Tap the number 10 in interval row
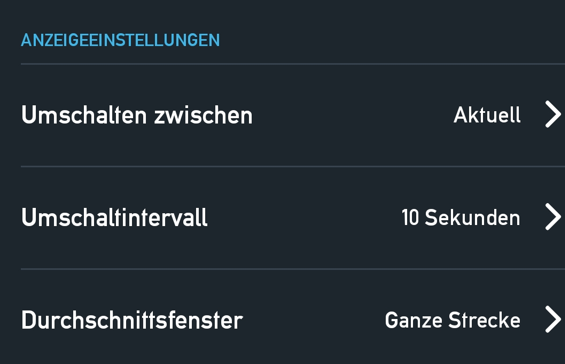Screen dimensions: 565x364 click(410, 218)
